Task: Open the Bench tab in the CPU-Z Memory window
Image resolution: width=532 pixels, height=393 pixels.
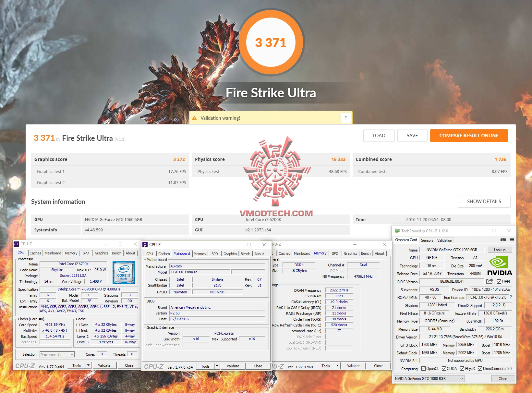Action: 366,253
